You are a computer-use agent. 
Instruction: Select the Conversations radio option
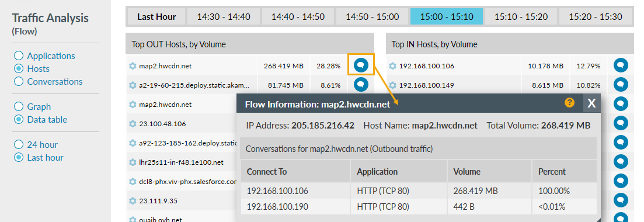[x=19, y=81]
